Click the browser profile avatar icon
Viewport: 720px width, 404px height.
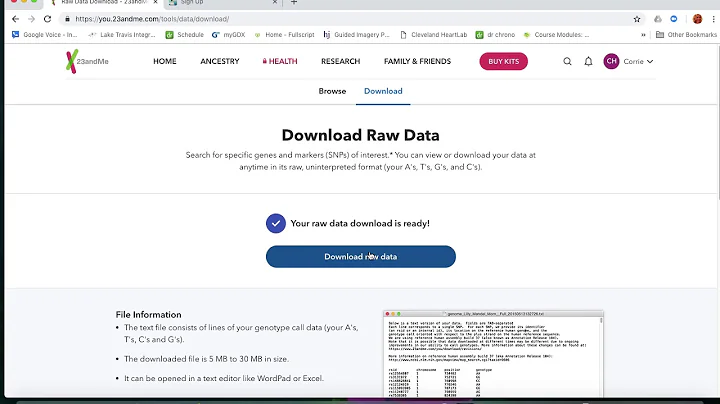point(698,19)
